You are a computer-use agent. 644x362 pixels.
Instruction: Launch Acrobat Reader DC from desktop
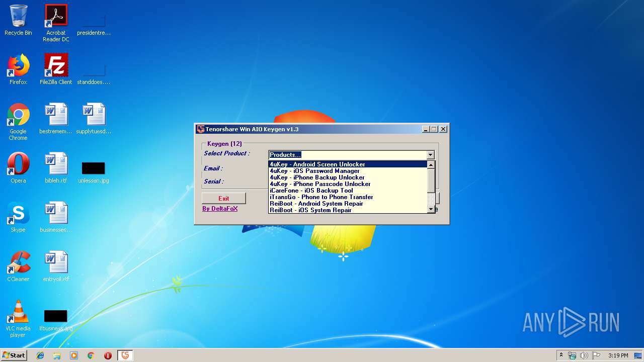56,23
